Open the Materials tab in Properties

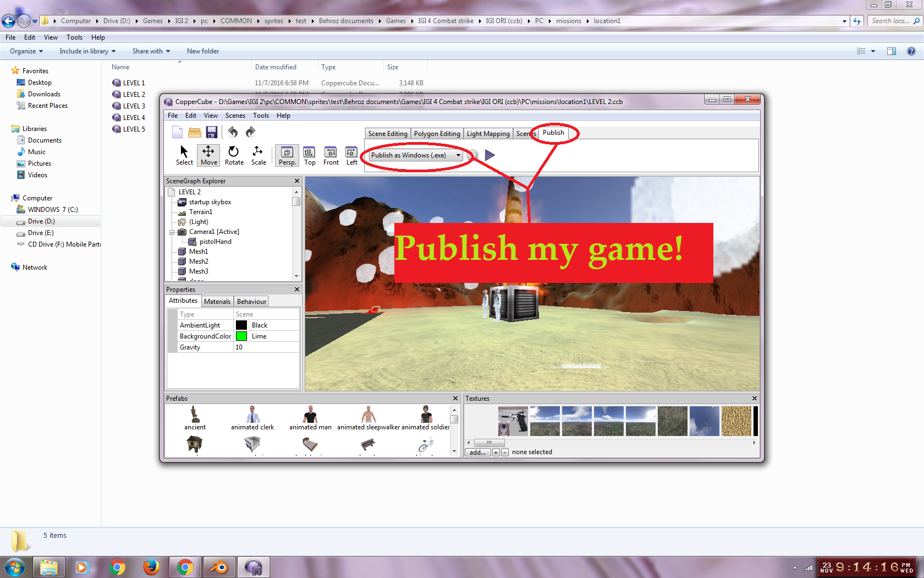pyautogui.click(x=217, y=302)
